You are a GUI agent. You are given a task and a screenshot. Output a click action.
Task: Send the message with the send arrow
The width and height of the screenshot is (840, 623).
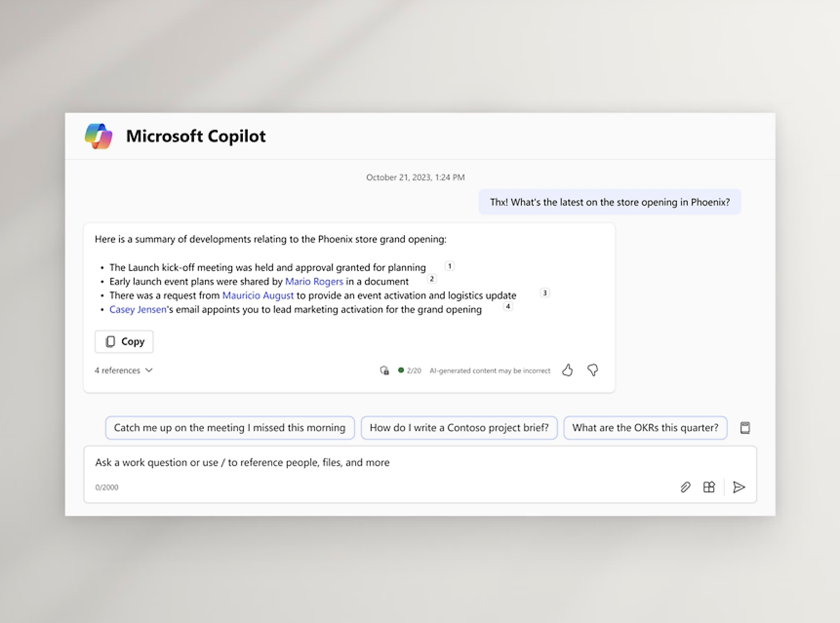coord(740,487)
